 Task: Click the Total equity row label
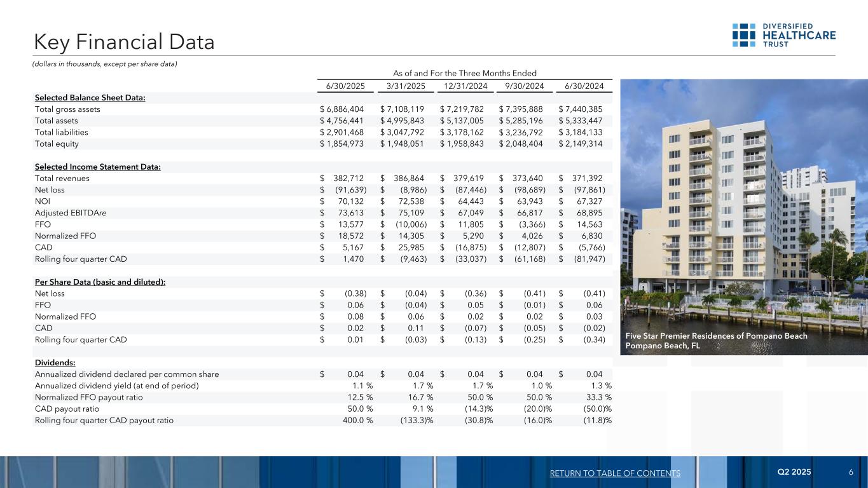tap(57, 144)
